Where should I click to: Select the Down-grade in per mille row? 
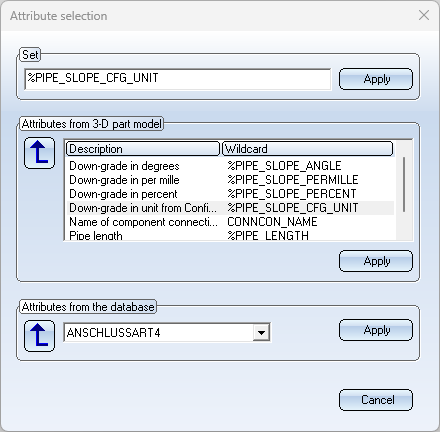(x=230, y=180)
